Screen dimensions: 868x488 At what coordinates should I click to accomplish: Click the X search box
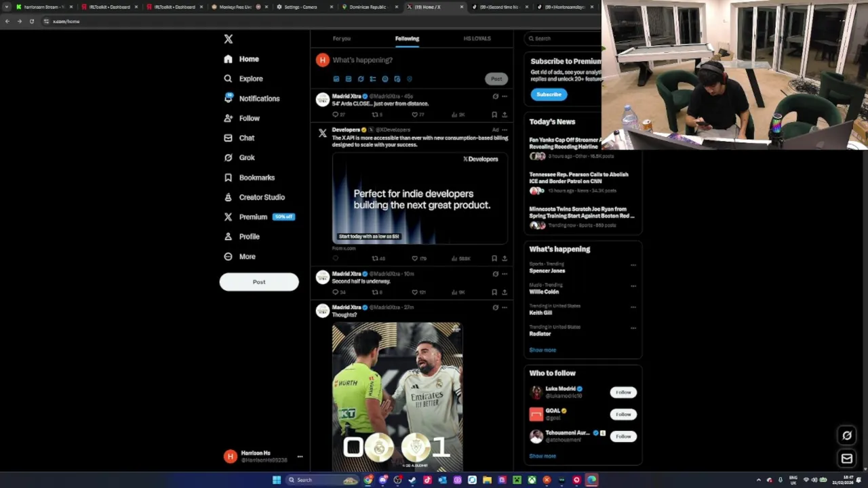coord(561,39)
